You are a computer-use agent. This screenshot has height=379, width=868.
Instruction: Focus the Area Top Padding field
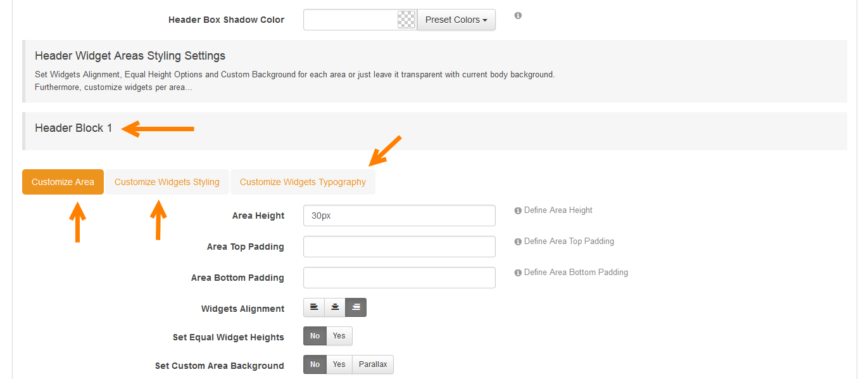(x=399, y=247)
